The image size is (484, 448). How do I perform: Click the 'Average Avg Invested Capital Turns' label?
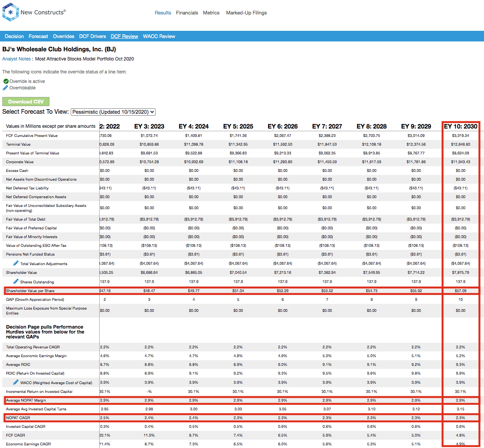[36, 409]
